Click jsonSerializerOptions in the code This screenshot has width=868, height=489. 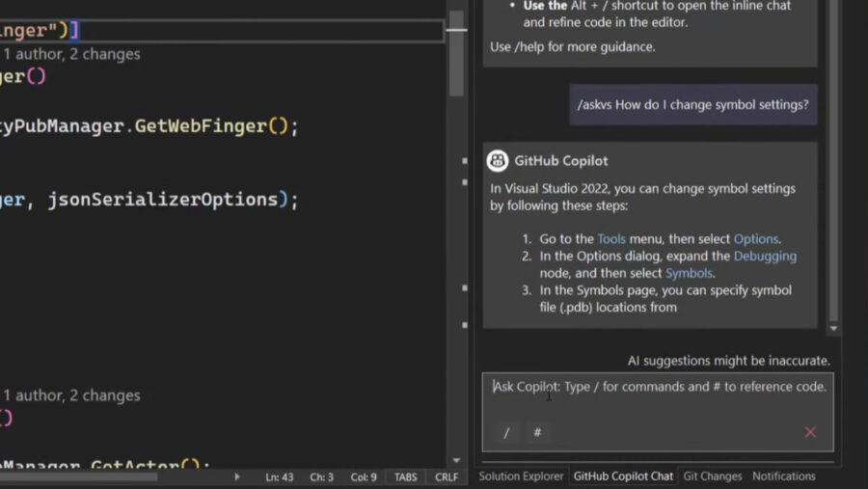pos(162,200)
